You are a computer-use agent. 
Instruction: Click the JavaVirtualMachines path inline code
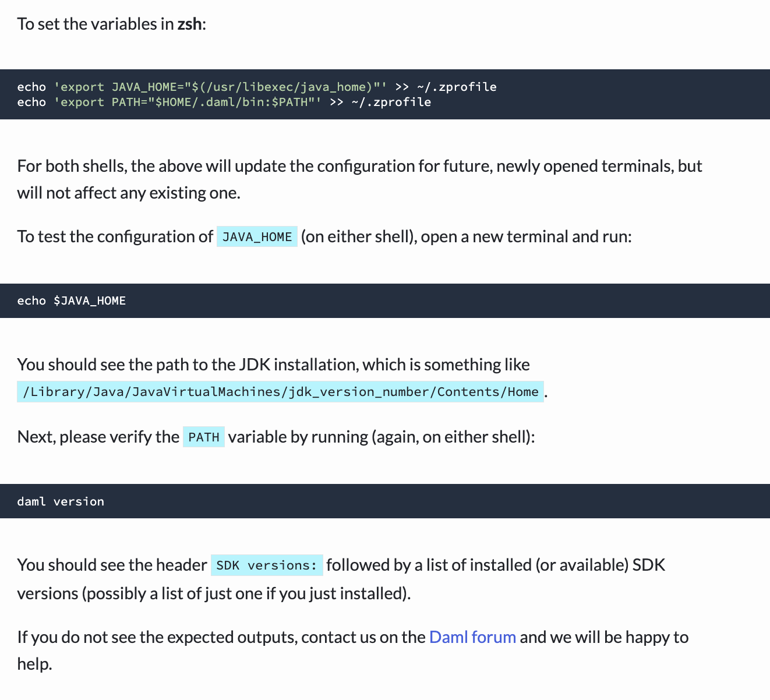(x=280, y=392)
